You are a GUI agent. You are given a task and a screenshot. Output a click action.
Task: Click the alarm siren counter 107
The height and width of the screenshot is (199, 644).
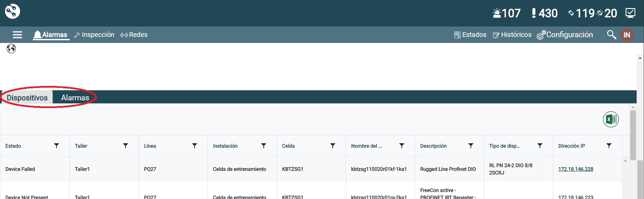tap(507, 13)
